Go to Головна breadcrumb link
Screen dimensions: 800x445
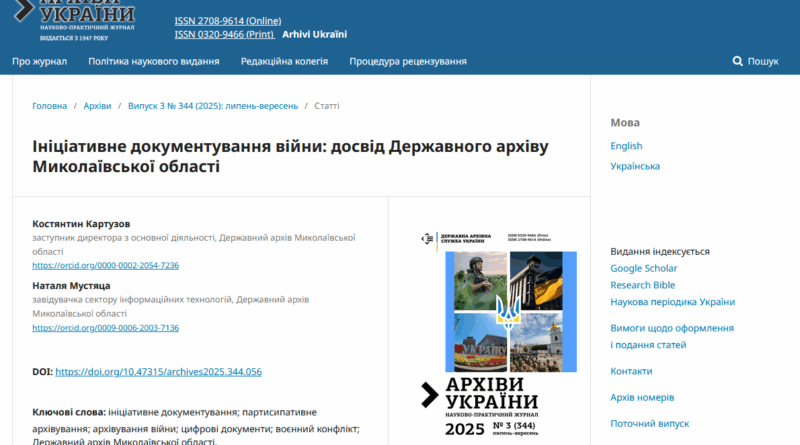(50, 105)
